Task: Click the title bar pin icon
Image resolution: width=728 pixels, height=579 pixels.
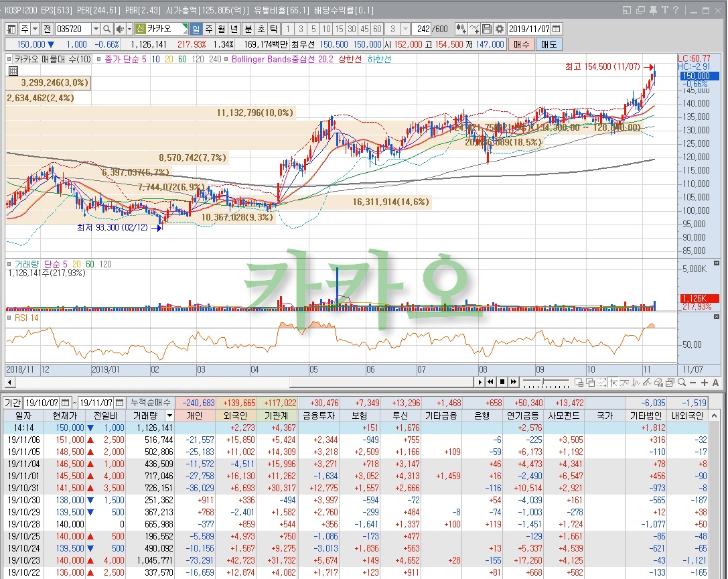Action: pyautogui.click(x=653, y=10)
